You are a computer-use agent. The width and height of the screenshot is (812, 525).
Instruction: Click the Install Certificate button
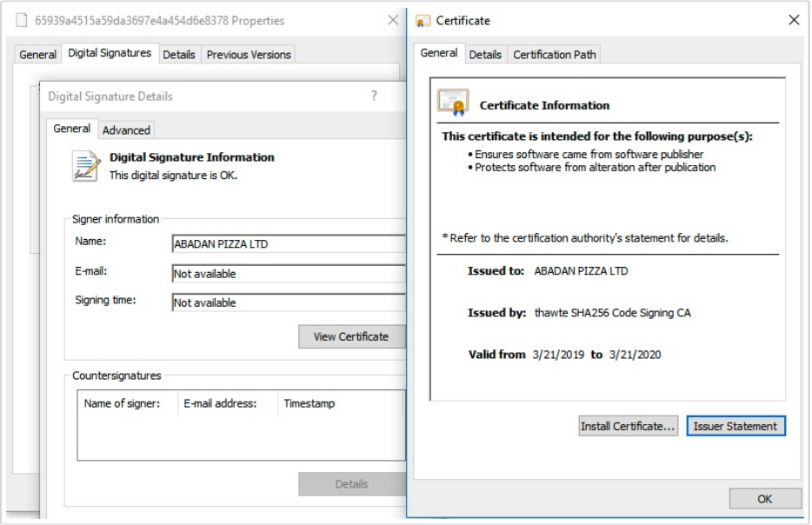pyautogui.click(x=628, y=426)
